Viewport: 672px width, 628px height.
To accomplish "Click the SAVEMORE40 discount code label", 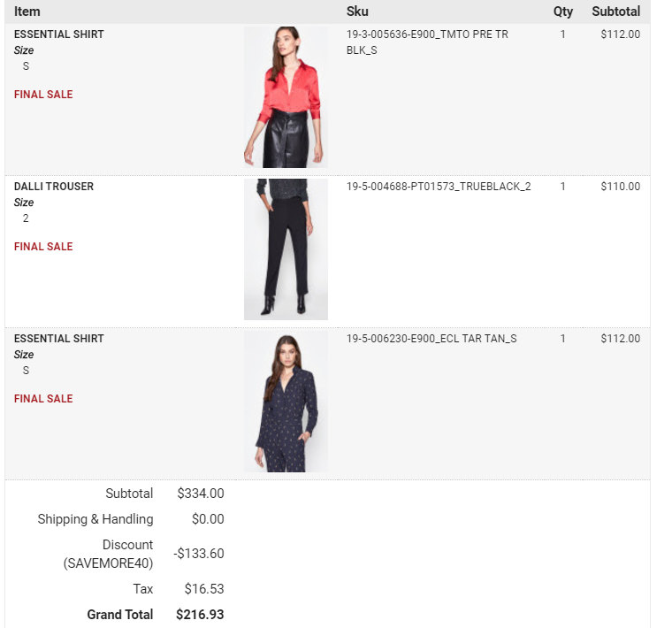I will (108, 563).
